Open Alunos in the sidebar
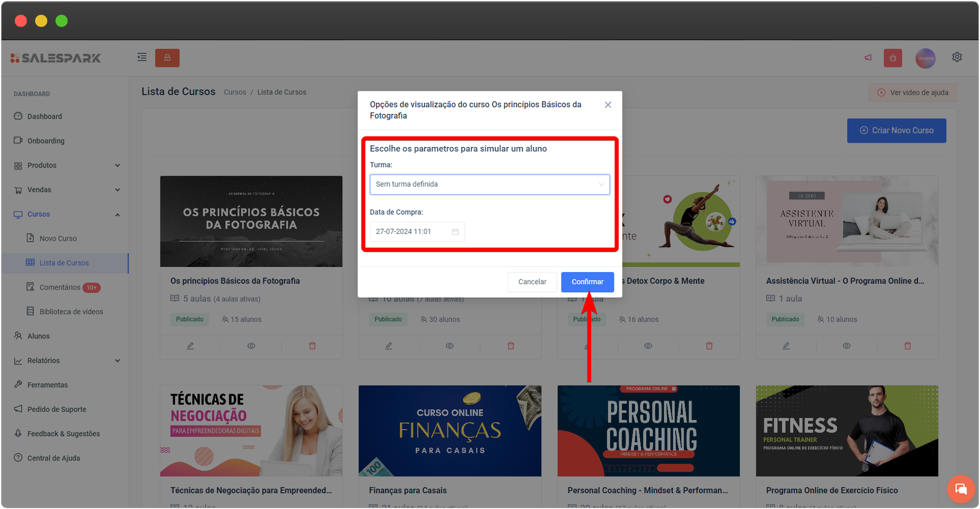Viewport: 980px width, 509px height. [x=38, y=336]
